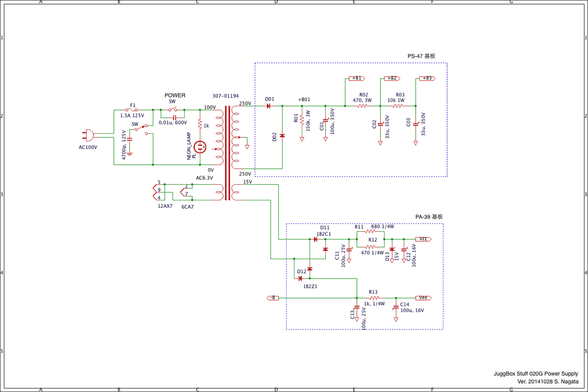Select the POWER SW switch symbol

pyautogui.click(x=172, y=109)
